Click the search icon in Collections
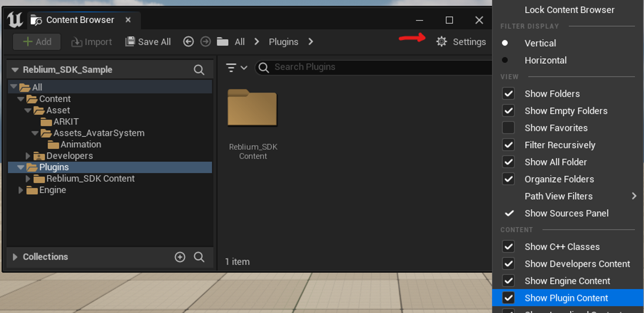The image size is (644, 313). 199,257
